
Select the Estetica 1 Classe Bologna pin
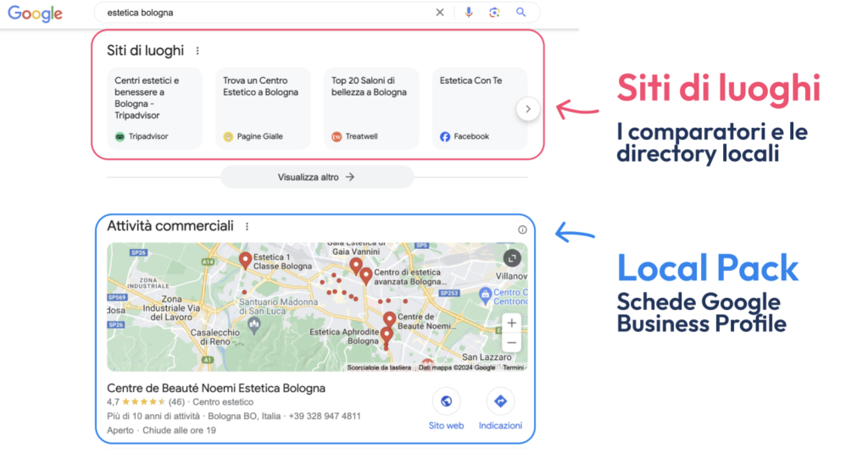(x=245, y=261)
